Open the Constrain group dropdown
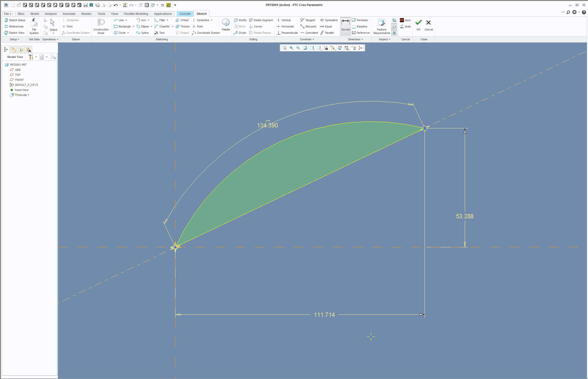Viewport: 588px width, 379px height. click(307, 39)
